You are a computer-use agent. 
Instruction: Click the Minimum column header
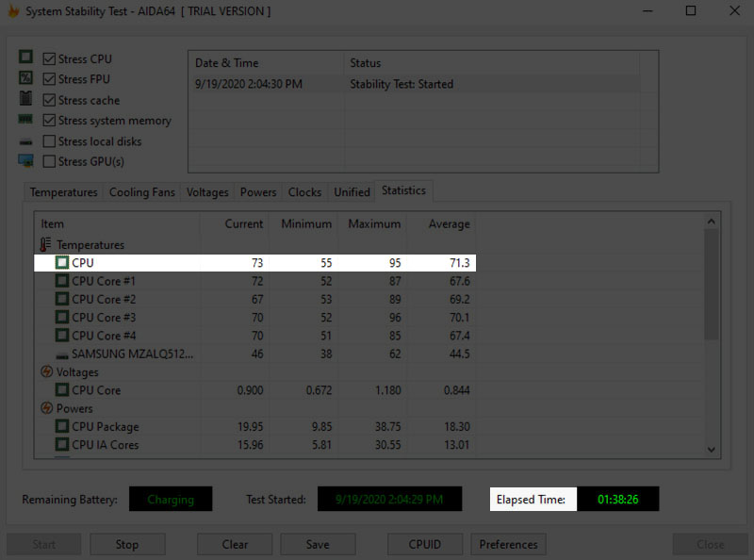click(x=303, y=223)
